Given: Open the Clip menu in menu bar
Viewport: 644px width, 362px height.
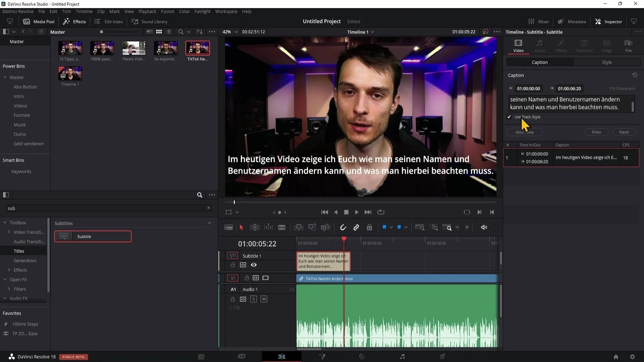Looking at the screenshot, I should tap(100, 11).
